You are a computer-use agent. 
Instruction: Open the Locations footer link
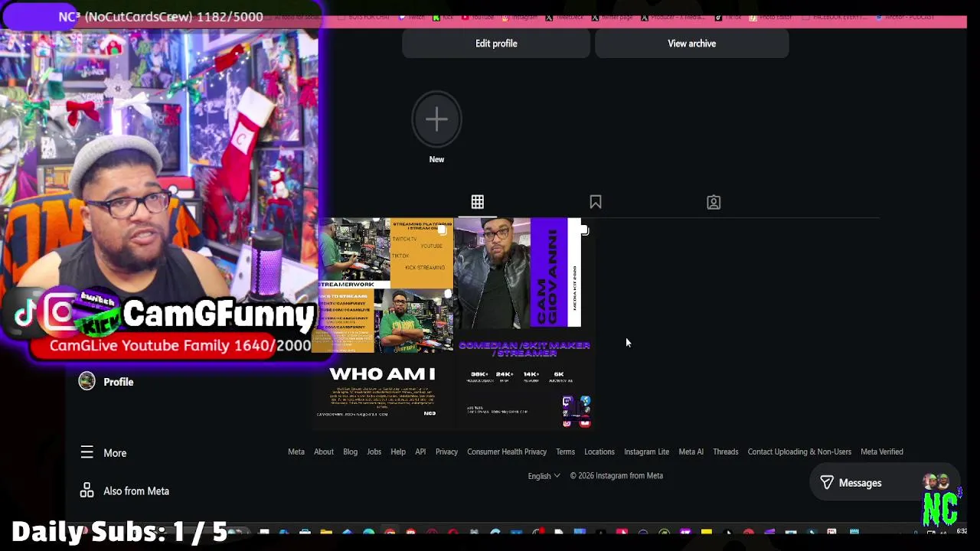tap(599, 452)
